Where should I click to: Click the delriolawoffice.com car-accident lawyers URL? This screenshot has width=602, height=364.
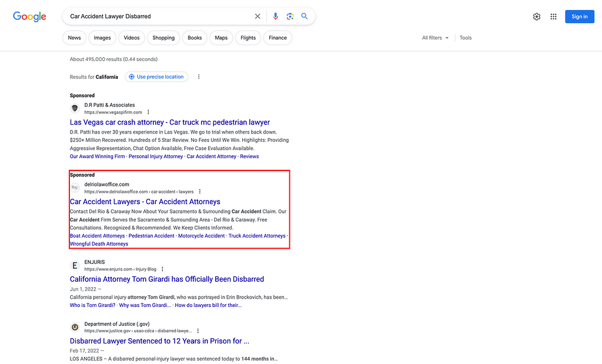139,191
